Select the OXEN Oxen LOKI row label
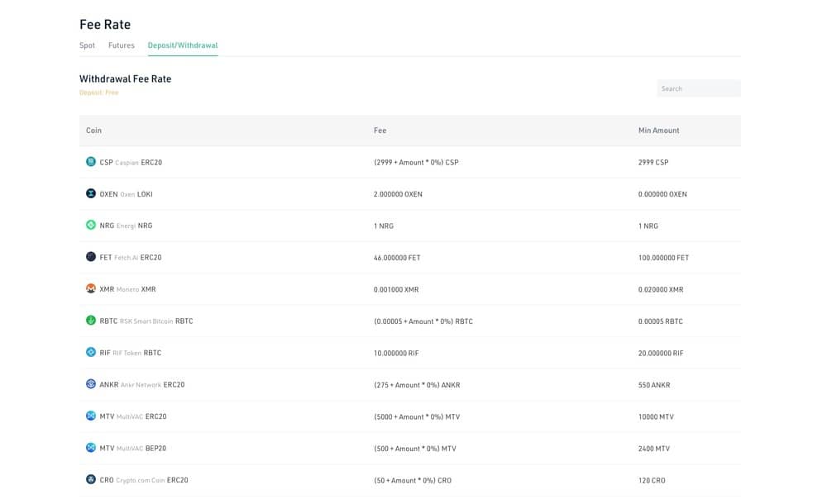 click(126, 194)
